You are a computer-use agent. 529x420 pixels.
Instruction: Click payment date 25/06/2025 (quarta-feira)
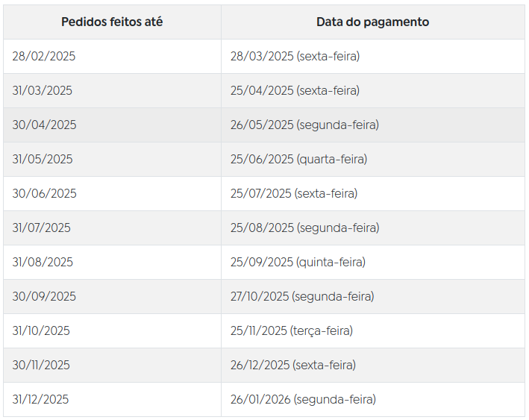point(298,160)
